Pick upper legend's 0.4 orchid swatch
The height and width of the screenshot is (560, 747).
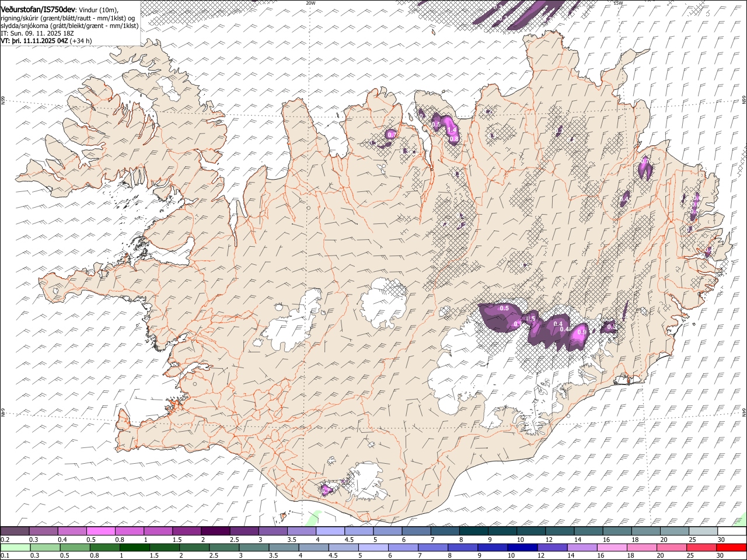pos(72,531)
